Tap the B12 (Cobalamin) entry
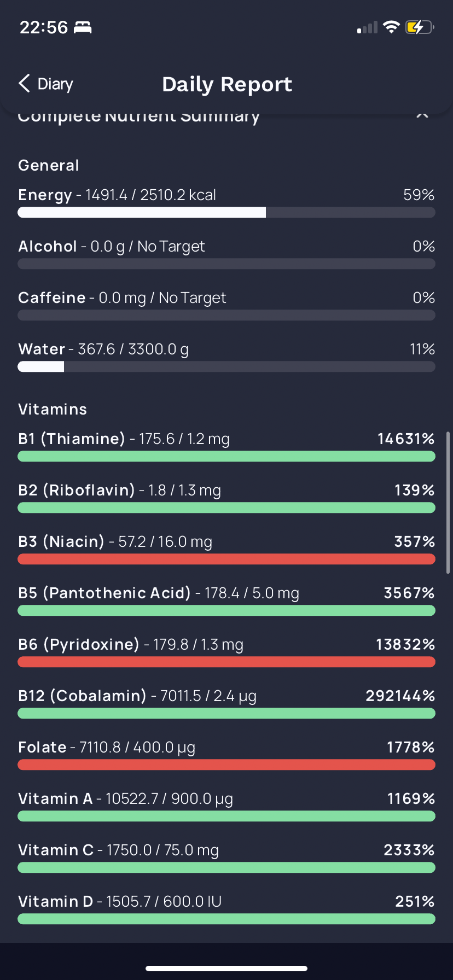 [226, 704]
